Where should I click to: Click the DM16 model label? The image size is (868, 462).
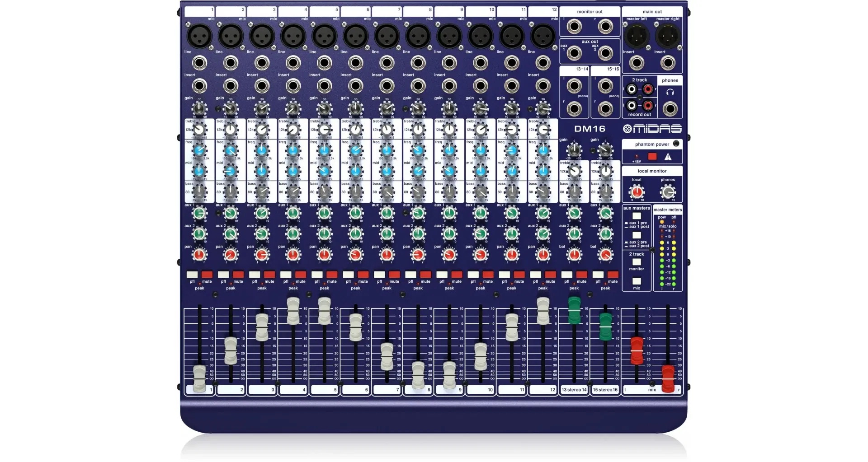point(590,128)
